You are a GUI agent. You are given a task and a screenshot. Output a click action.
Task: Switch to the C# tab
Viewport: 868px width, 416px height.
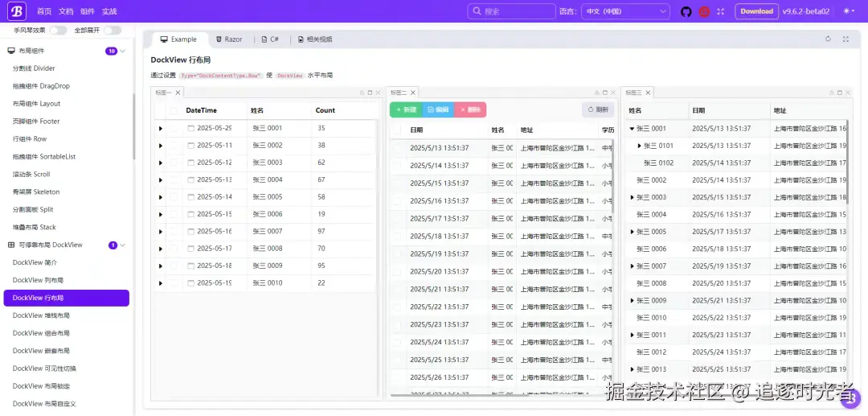[x=270, y=39]
